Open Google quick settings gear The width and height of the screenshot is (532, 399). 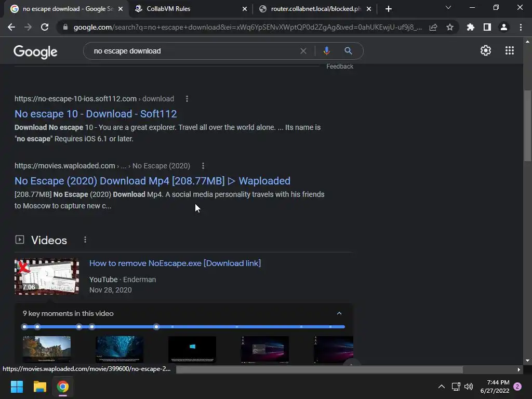pyautogui.click(x=486, y=50)
